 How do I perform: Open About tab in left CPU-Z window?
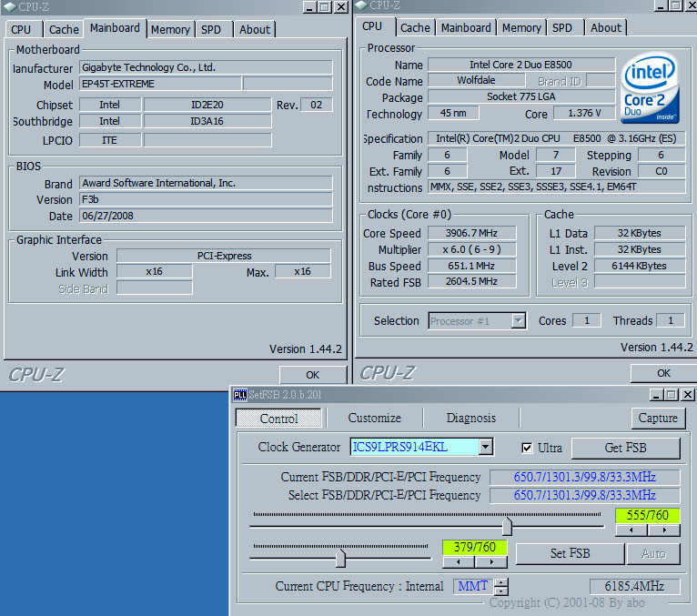pos(255,29)
